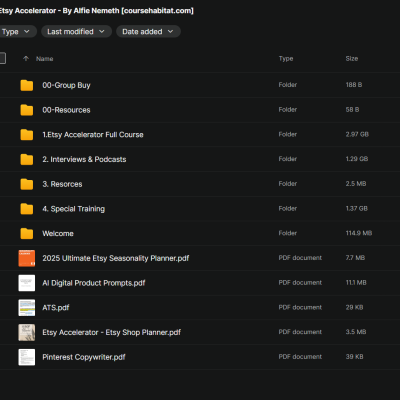The height and width of the screenshot is (400, 400).
Task: Select 2025 Ultimate Etsy Seasonality Planner.pdf name
Action: (116, 258)
